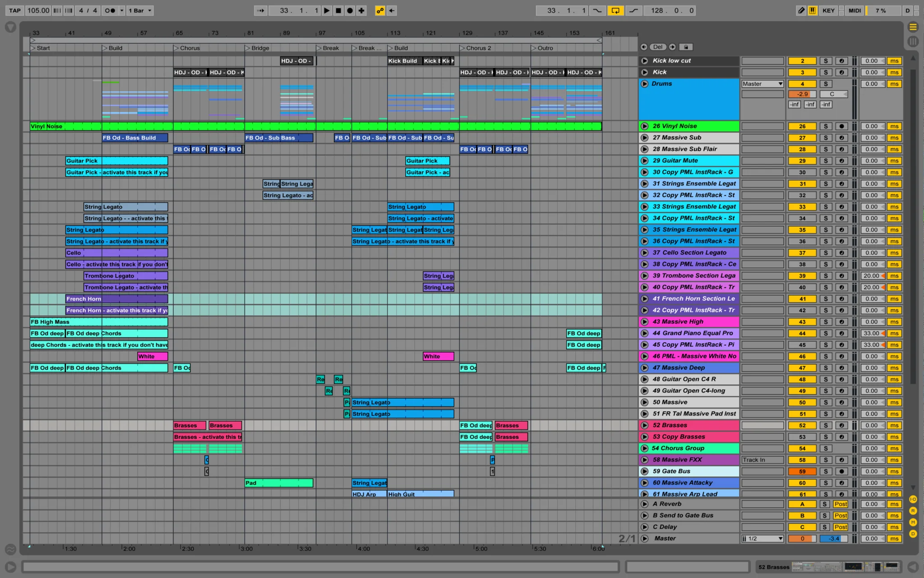The image size is (924, 578).
Task: Click the I-O section show/hide button
Action: click(913, 499)
